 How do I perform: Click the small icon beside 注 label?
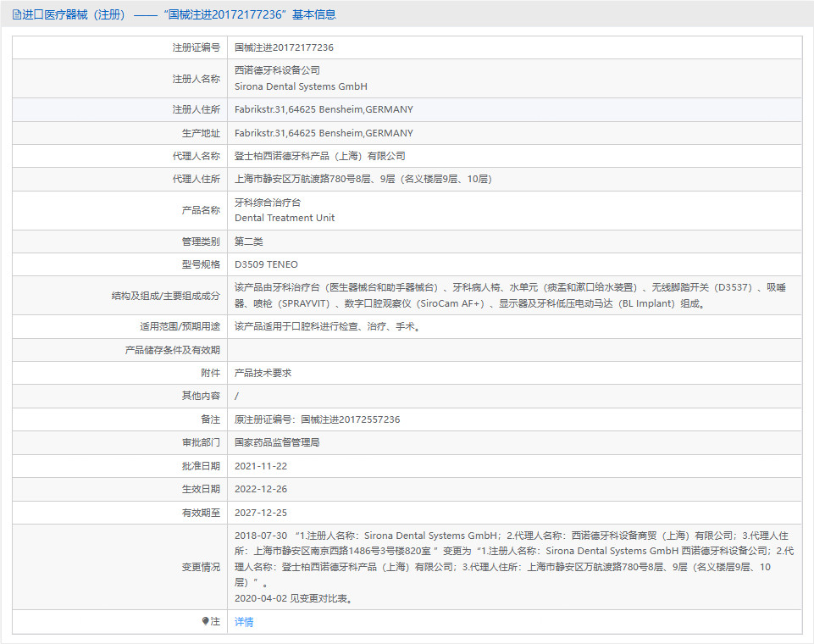coord(203,622)
